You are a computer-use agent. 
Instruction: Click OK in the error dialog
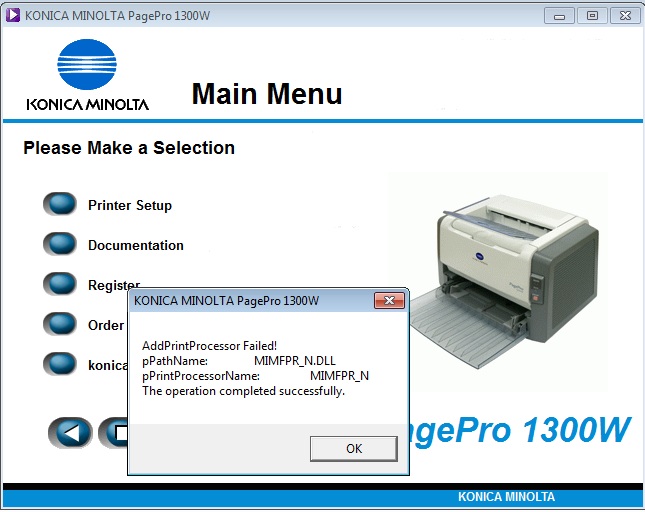coord(354,449)
